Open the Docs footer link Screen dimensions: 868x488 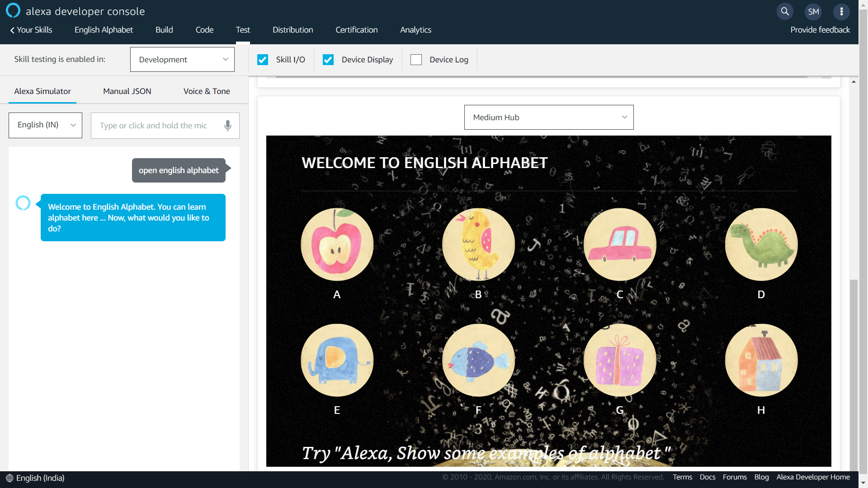pyautogui.click(x=707, y=477)
